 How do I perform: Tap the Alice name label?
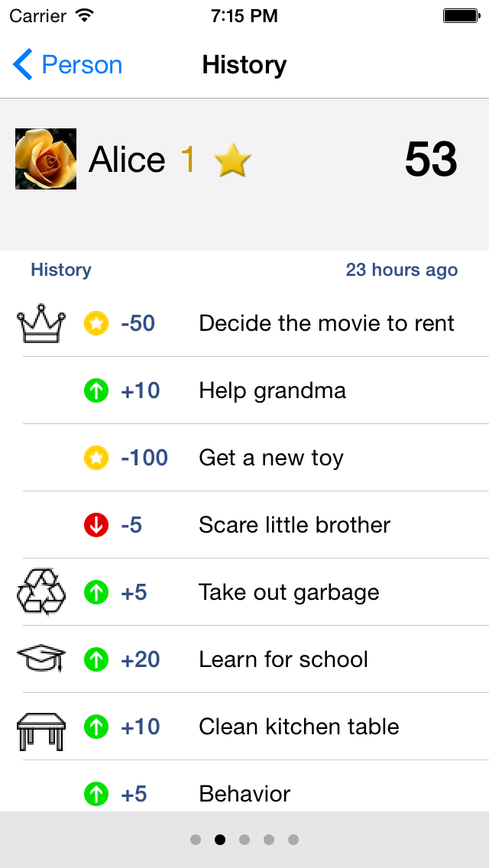pos(127,160)
